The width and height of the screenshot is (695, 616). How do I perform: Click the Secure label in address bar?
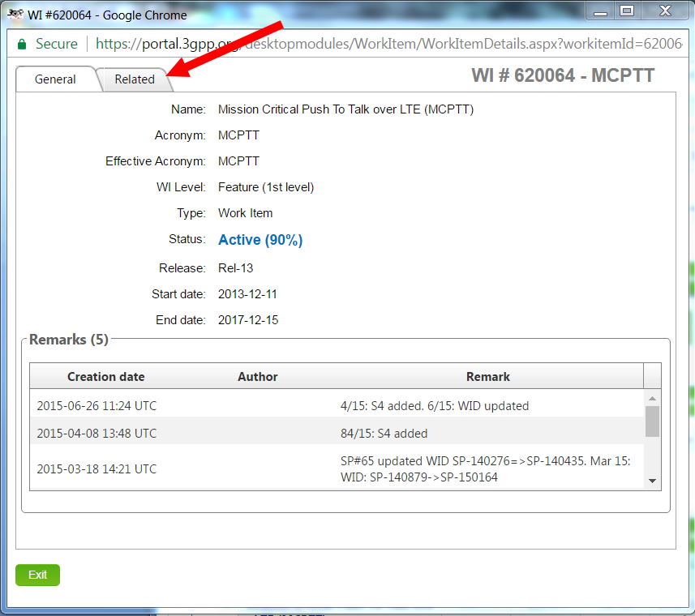56,44
